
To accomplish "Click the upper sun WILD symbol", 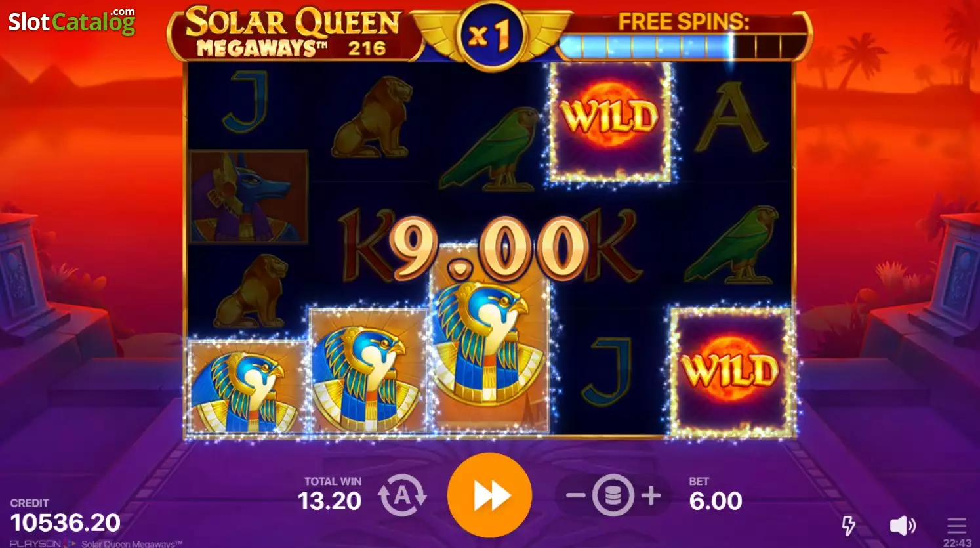I will (x=609, y=122).
